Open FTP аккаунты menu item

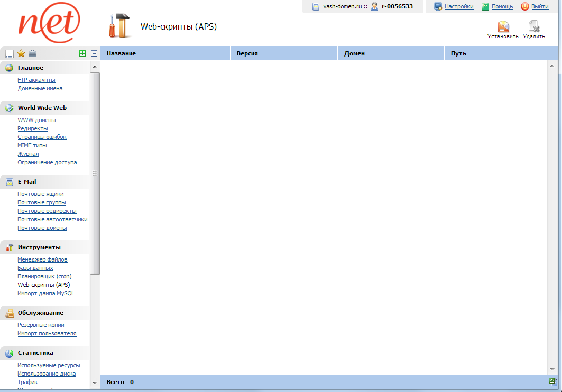[x=36, y=80]
